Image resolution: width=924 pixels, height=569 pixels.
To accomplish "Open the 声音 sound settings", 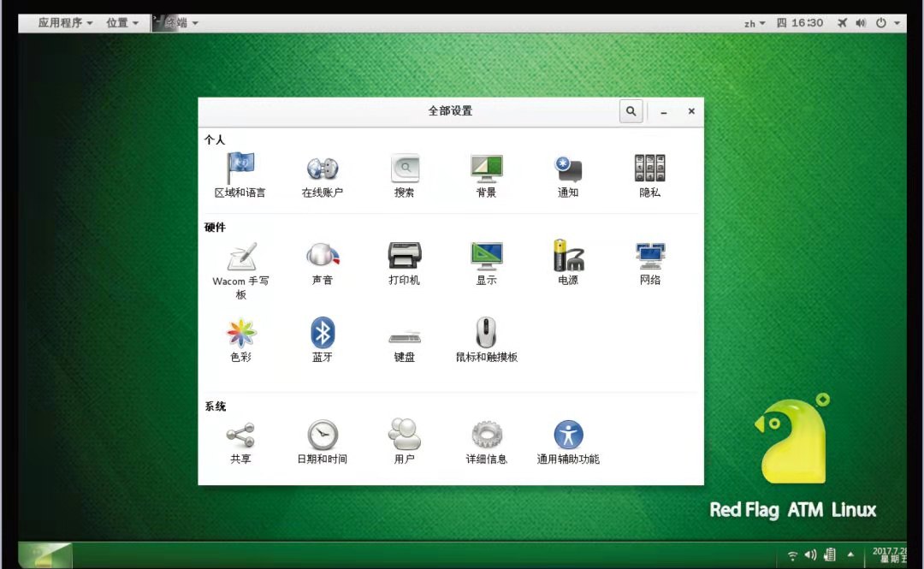I will 322,264.
